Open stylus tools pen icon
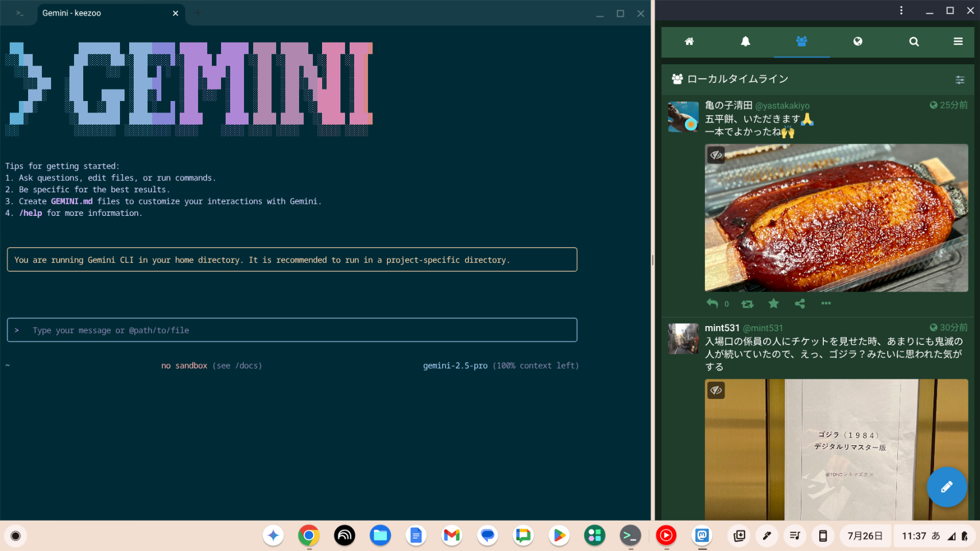The image size is (980, 551). 767,536
